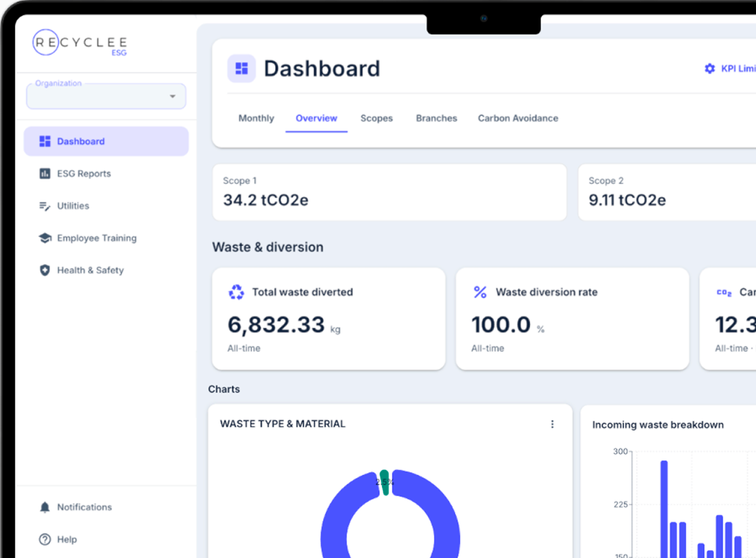Switch to the Monthly tab

coord(256,118)
